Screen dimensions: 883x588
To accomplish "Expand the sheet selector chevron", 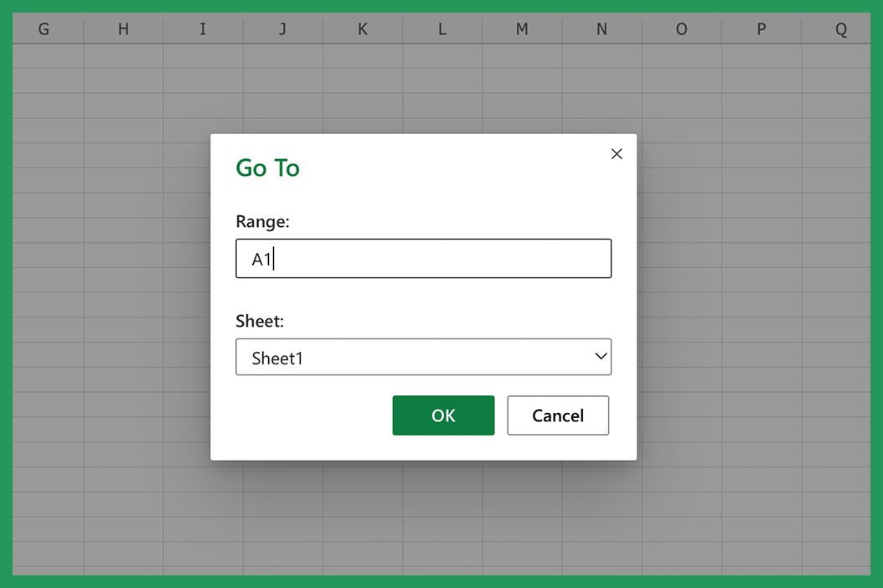I will tap(600, 357).
